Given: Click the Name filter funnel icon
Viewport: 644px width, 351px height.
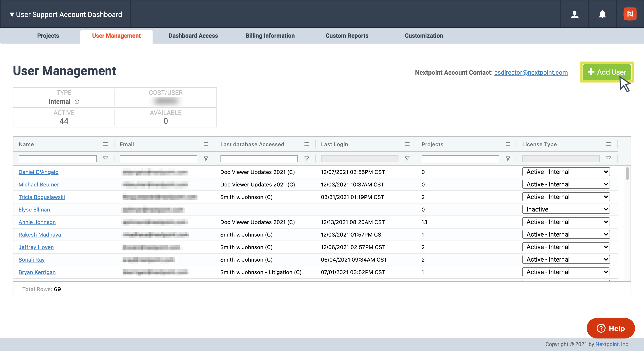Looking at the screenshot, I should tap(106, 159).
